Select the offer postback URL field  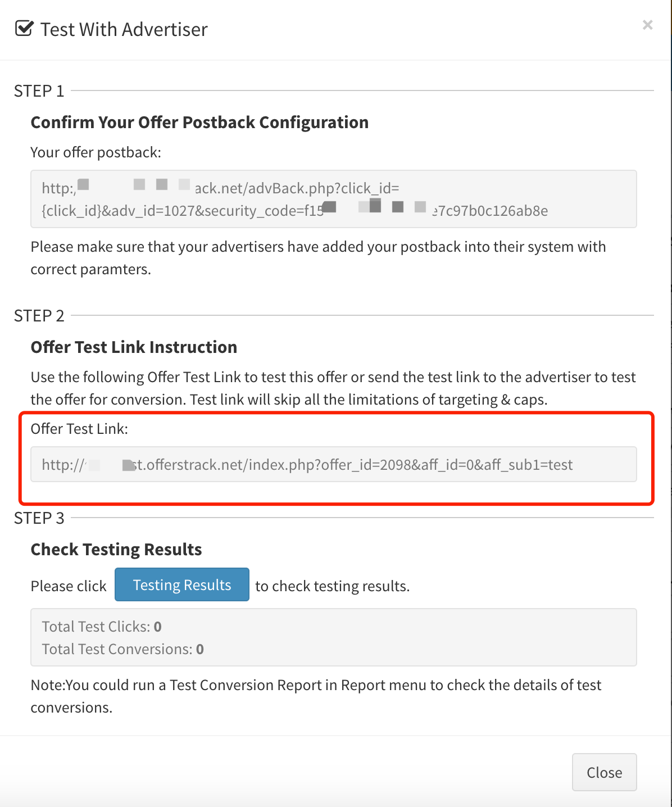334,199
